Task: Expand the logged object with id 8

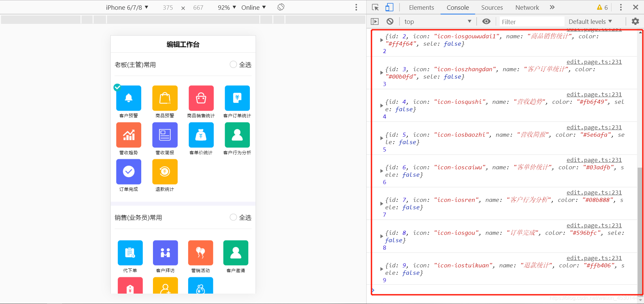Action: click(382, 236)
